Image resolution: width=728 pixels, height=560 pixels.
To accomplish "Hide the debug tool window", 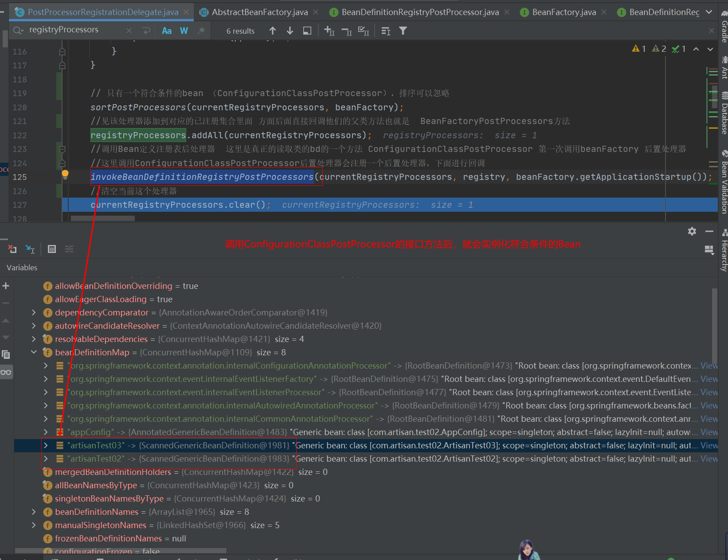I will pos(709,231).
